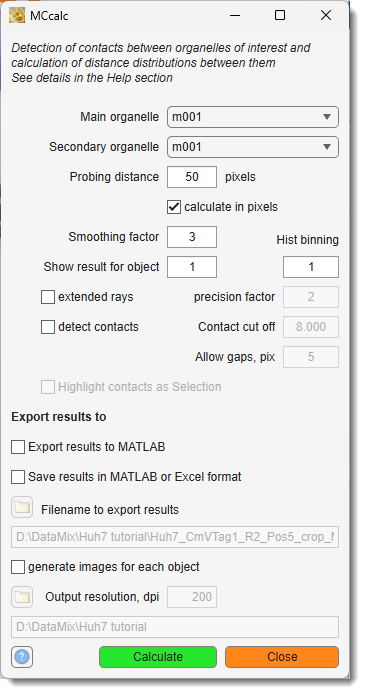Click the 'Export results to' heading
The image size is (365, 694).
coord(59,417)
